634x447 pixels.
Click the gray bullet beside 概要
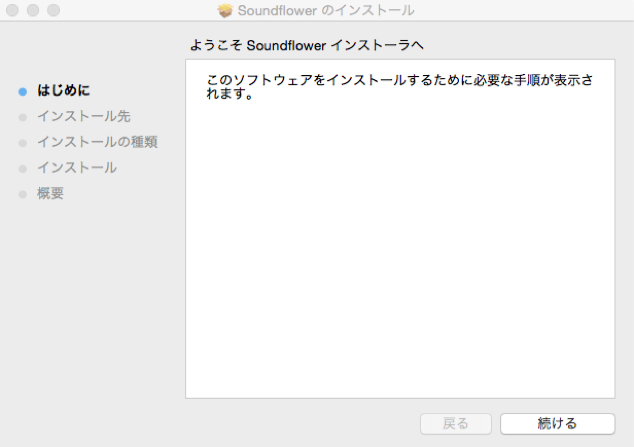pyautogui.click(x=23, y=194)
